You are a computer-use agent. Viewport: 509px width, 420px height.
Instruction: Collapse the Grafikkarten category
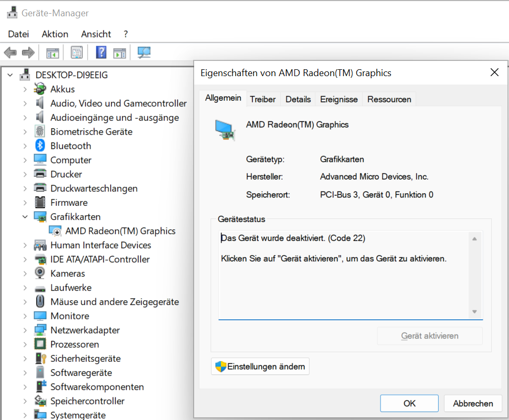tap(25, 217)
